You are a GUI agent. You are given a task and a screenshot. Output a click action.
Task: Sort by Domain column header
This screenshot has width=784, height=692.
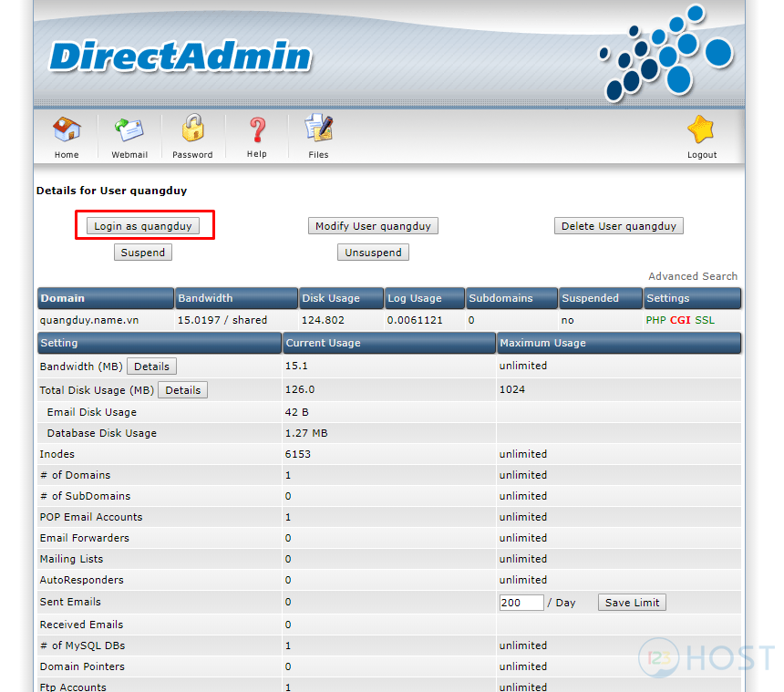click(106, 298)
